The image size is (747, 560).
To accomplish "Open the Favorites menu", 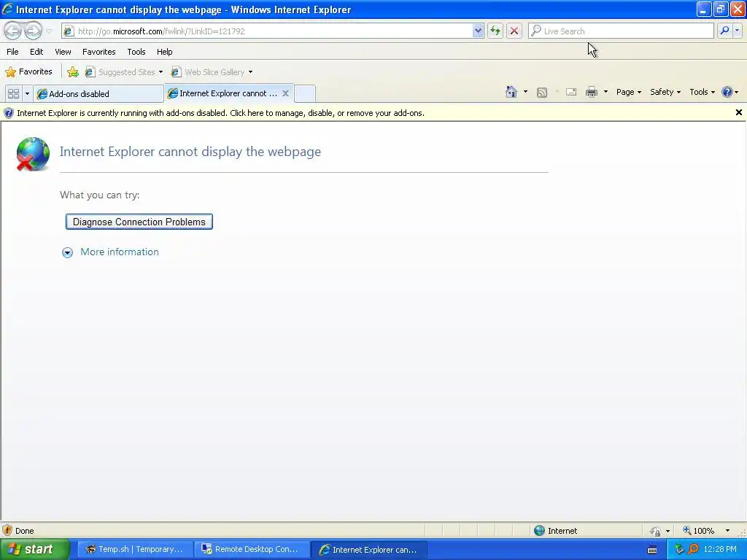I will [x=98, y=52].
